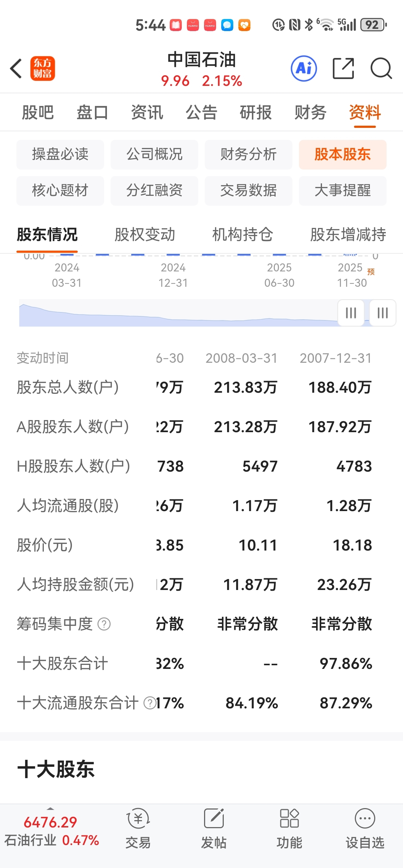Image resolution: width=403 pixels, height=868 pixels.
Task: Tap H股 holder count 5497
Action: coord(260,467)
